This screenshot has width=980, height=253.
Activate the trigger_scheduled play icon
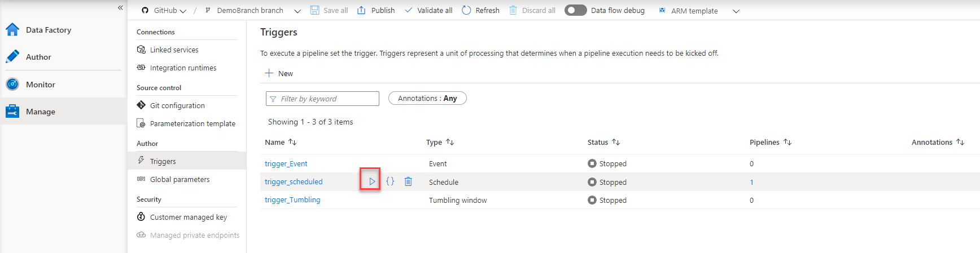371,181
